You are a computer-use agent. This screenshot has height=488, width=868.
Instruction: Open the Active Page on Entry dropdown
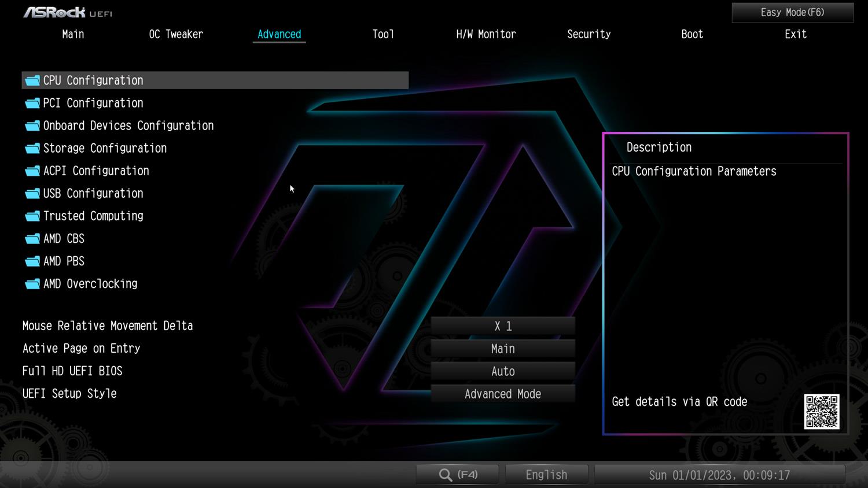point(502,349)
